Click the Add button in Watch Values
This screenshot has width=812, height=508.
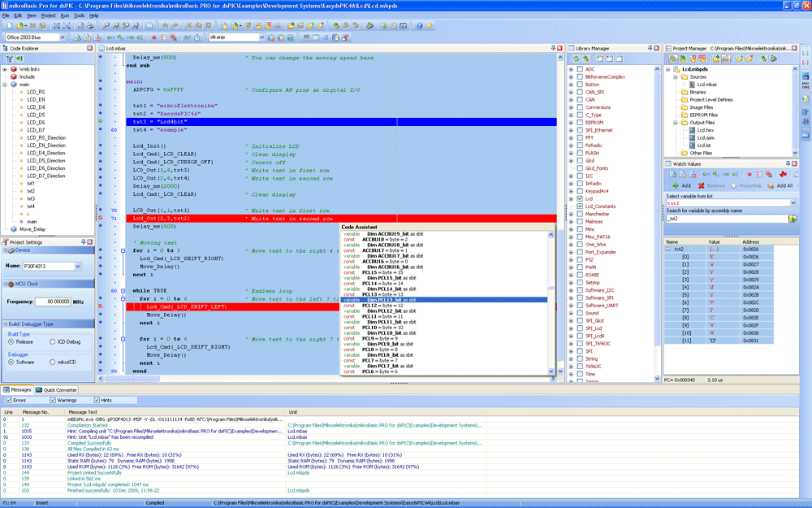click(x=681, y=185)
